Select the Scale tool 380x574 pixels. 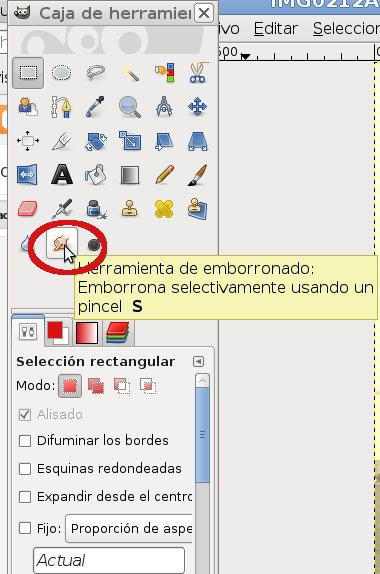(x=130, y=141)
